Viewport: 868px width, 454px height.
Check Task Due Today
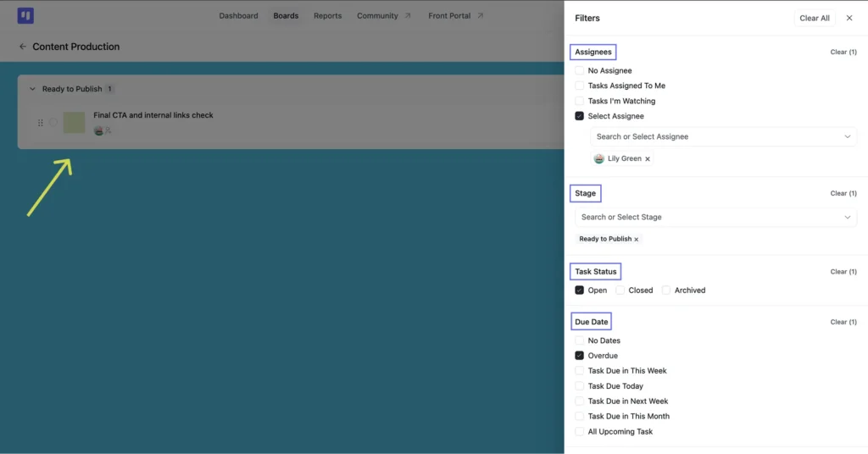(579, 386)
